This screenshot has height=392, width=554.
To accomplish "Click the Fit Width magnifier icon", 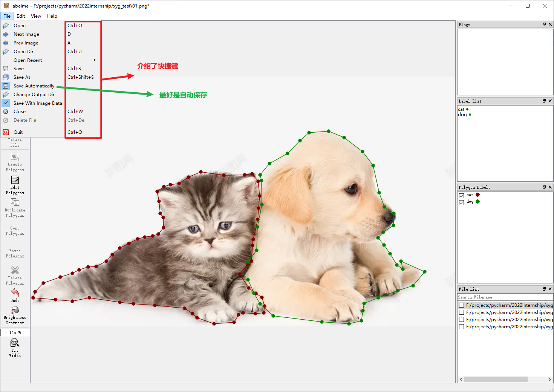I will (x=15, y=343).
